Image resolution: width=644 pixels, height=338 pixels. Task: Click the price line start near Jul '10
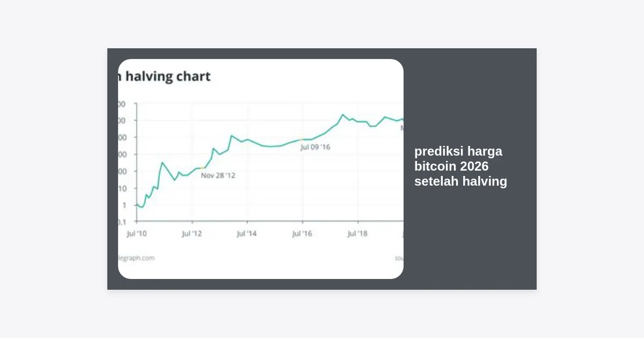pyautogui.click(x=137, y=204)
